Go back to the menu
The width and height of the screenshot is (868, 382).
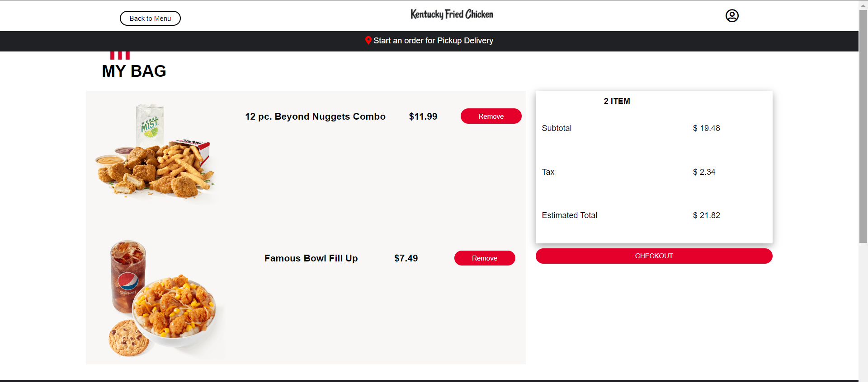[150, 19]
